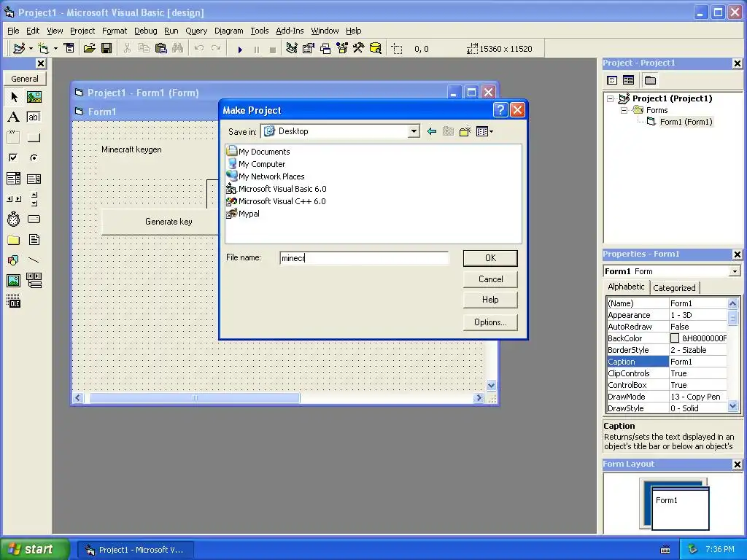Click the Options... button
The height and width of the screenshot is (560, 747).
click(x=490, y=322)
